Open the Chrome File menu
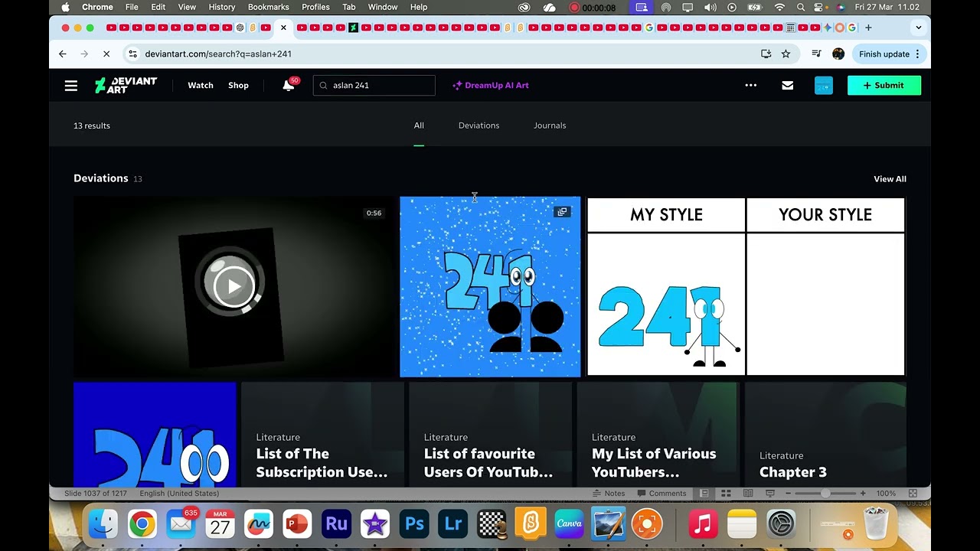 (132, 7)
